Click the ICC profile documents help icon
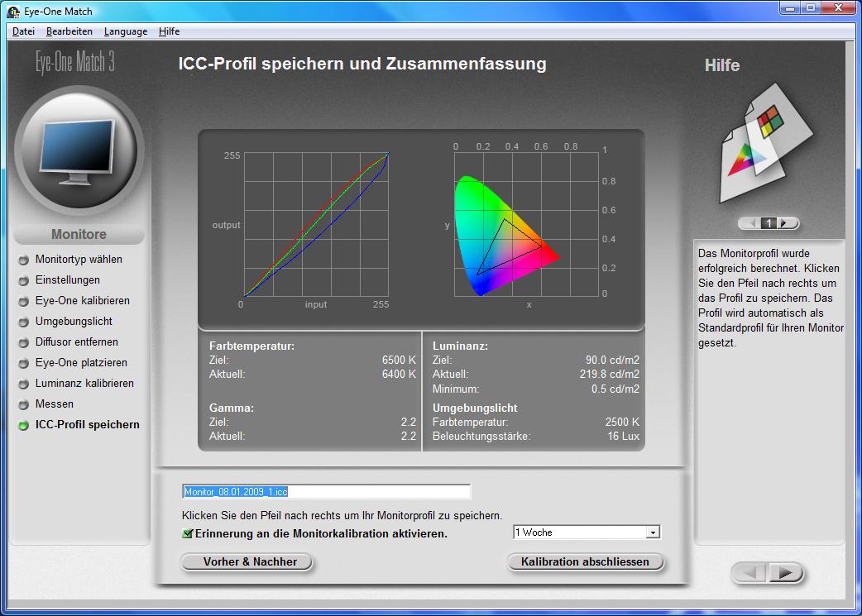Image resolution: width=862 pixels, height=616 pixels. (x=766, y=143)
